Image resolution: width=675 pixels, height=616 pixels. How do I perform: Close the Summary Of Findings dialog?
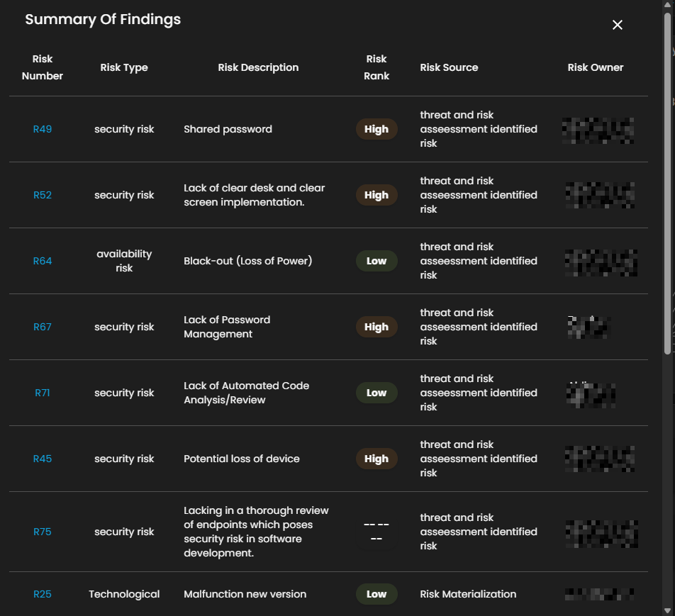point(618,26)
